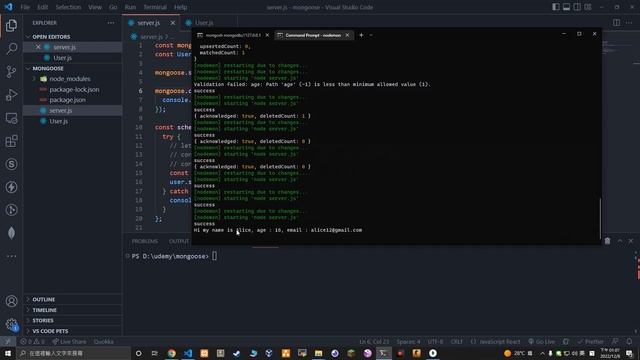Open package-lock.json in explorer
This screenshot has width=640, height=360.
pyautogui.click(x=73, y=89)
